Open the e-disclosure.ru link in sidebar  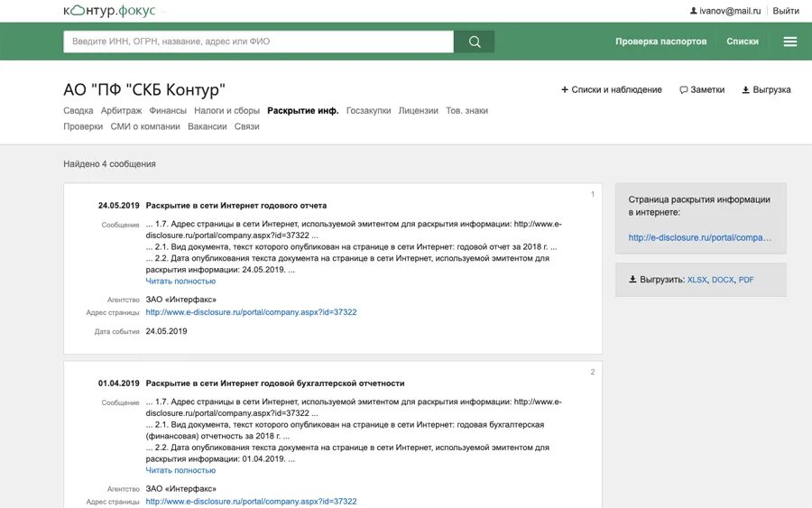(699, 237)
